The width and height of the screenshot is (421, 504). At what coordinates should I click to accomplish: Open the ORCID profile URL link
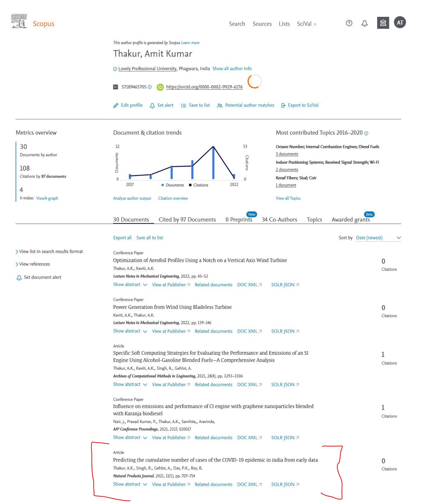click(204, 87)
